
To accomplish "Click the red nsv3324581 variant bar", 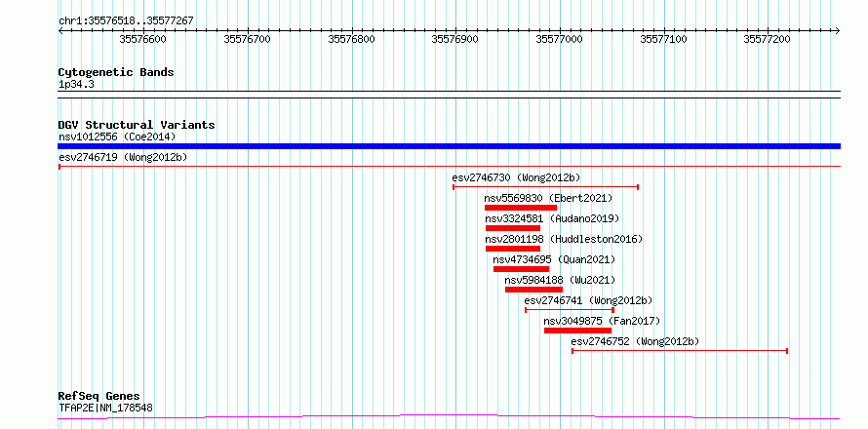I will (513, 228).
